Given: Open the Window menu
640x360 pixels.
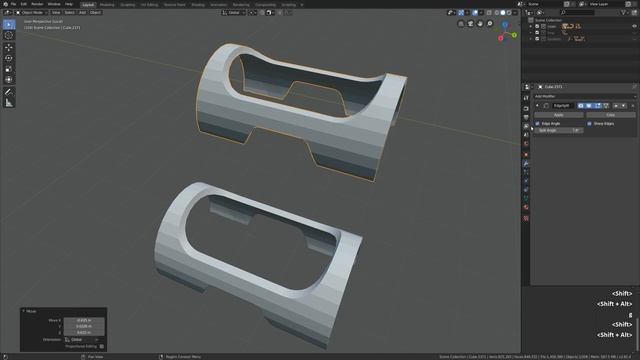Looking at the screenshot, I should (54, 4).
